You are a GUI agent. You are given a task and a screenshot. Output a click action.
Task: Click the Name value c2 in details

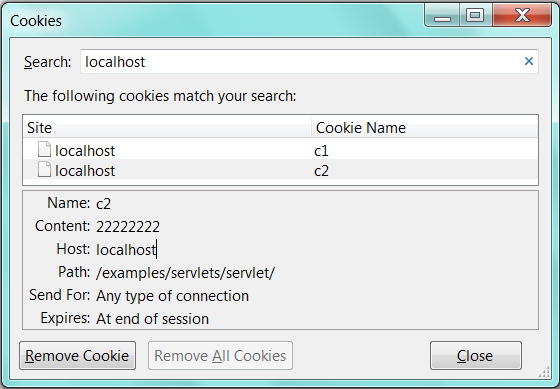pos(104,204)
